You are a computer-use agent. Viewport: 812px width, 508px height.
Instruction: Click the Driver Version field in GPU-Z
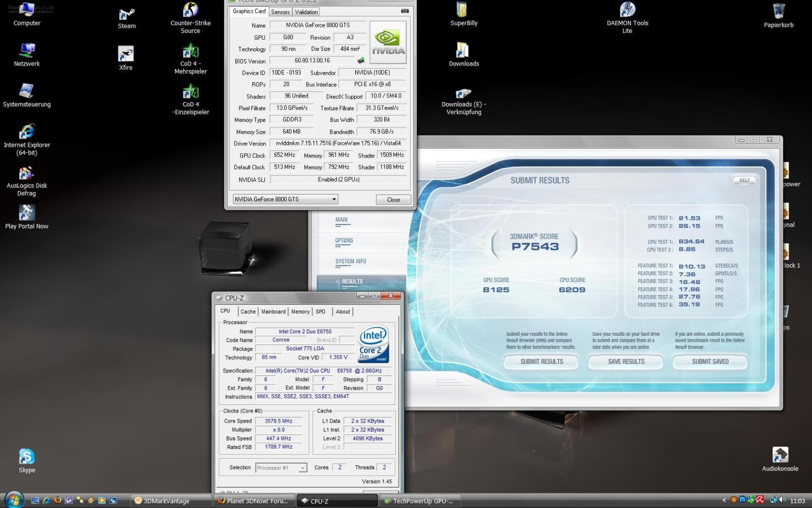[x=338, y=143]
